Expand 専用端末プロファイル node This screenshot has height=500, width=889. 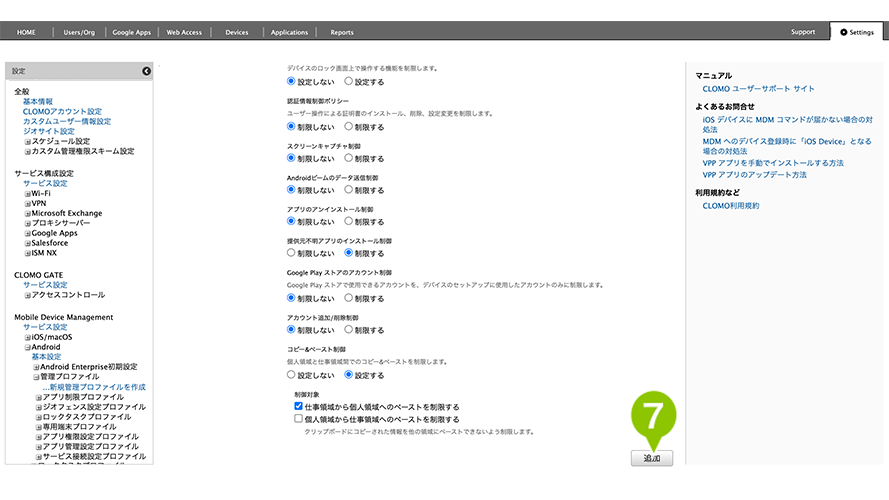click(x=39, y=427)
